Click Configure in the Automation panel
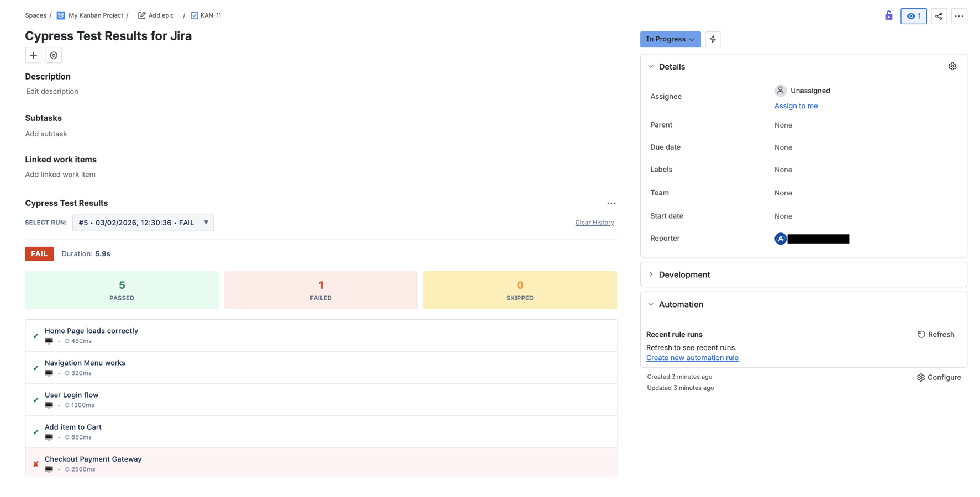 point(939,377)
